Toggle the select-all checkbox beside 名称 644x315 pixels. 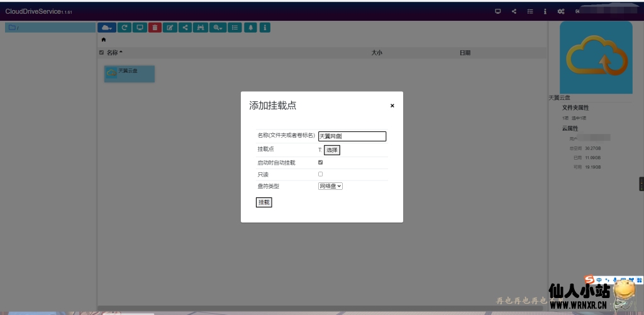pos(102,53)
